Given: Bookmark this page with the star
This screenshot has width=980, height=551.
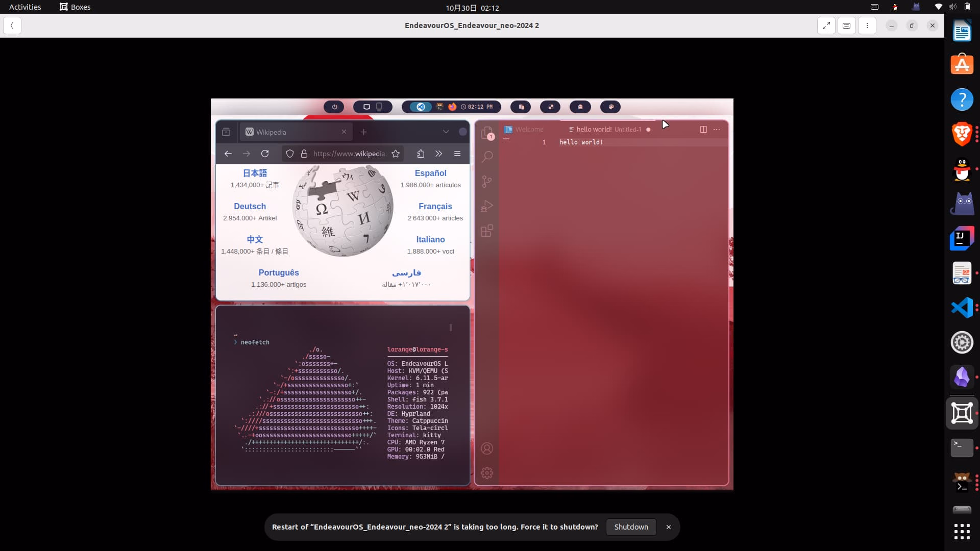Looking at the screenshot, I should (x=396, y=154).
